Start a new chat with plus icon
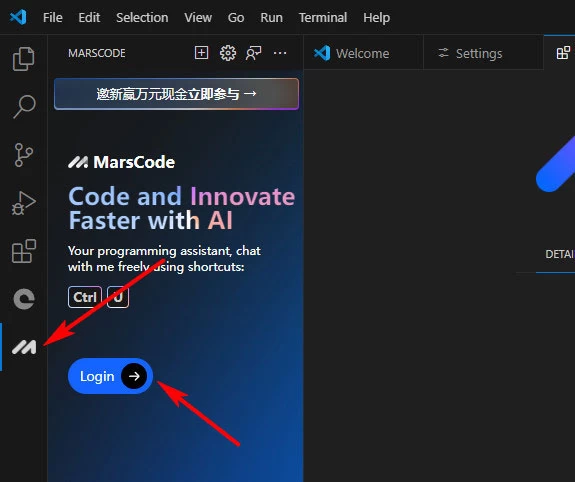 201,53
